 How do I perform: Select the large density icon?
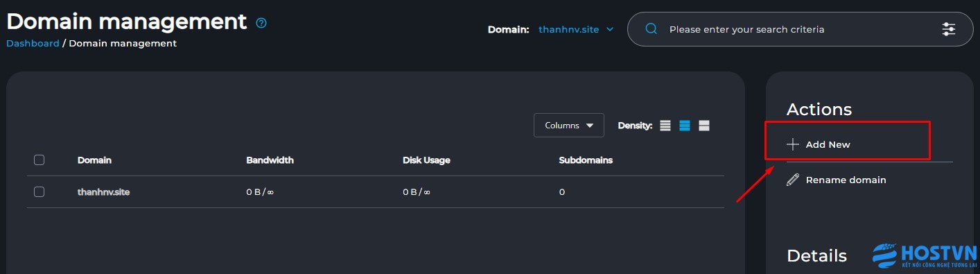pyautogui.click(x=704, y=126)
